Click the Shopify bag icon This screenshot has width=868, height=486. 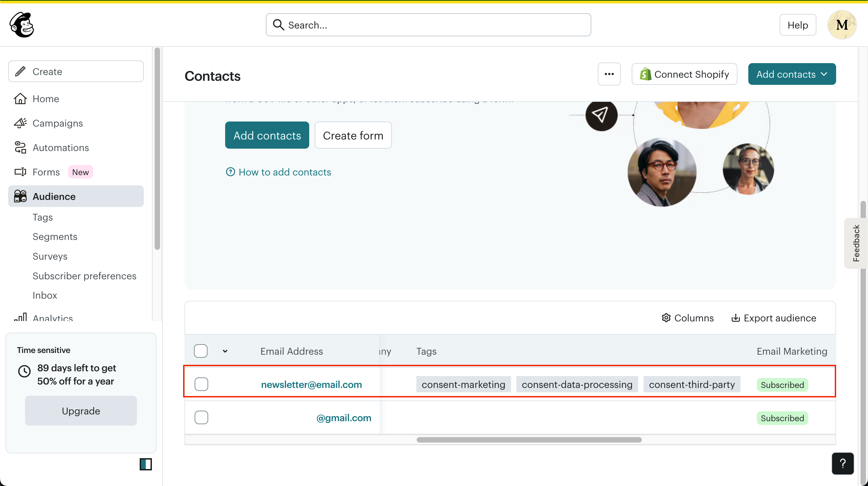[x=645, y=74]
